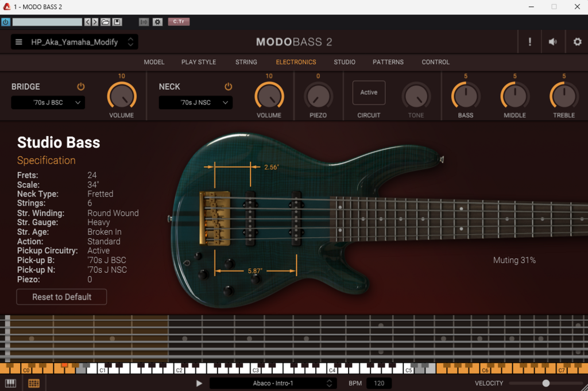
Task: Click the Muting 31% label
Action: (514, 260)
